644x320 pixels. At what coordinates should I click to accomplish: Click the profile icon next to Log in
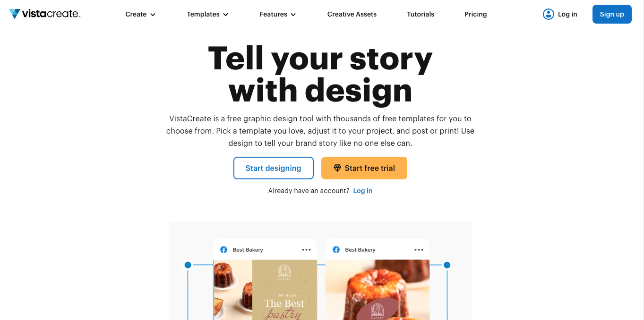[548, 14]
